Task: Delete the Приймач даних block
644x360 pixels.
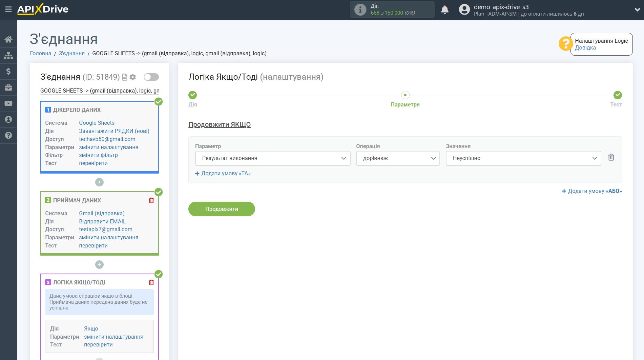Action: (151, 200)
